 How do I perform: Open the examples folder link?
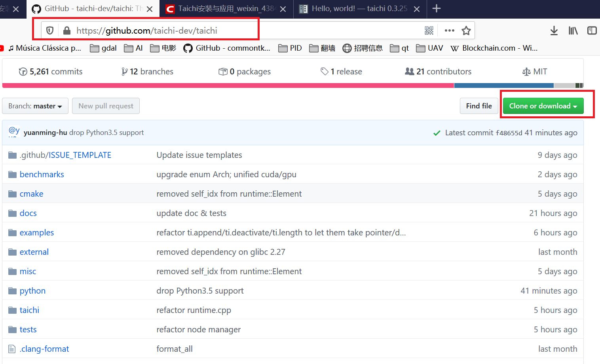pyautogui.click(x=37, y=233)
